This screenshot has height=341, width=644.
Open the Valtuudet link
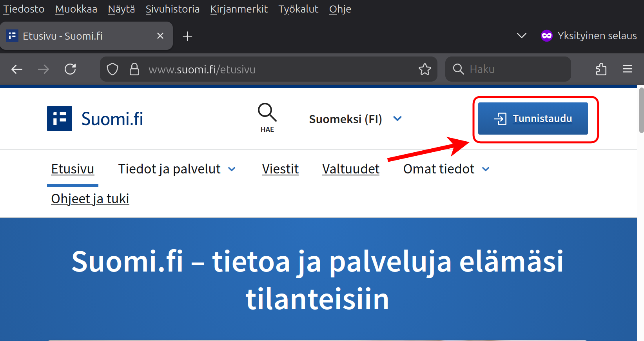tap(351, 169)
